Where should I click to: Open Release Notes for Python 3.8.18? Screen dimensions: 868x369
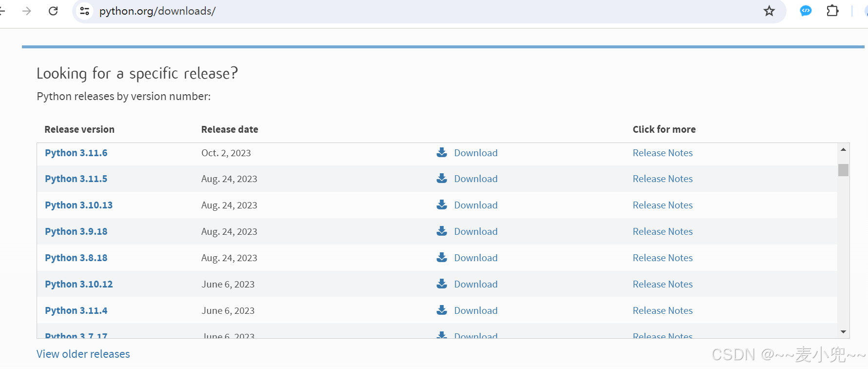[x=663, y=258]
